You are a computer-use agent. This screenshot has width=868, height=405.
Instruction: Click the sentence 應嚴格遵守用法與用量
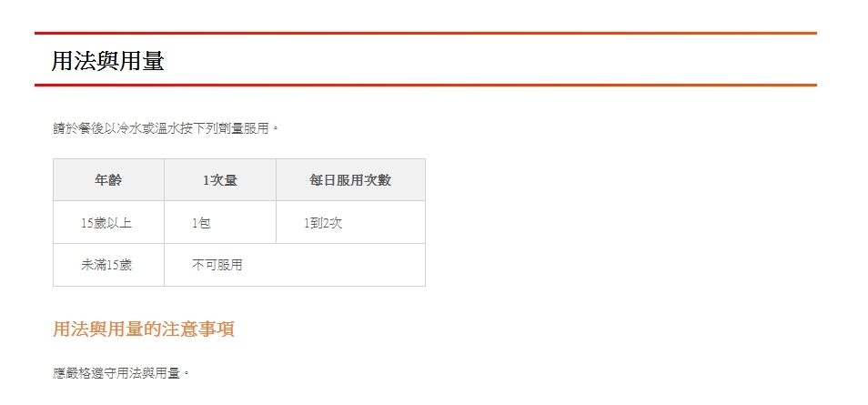click(122, 373)
